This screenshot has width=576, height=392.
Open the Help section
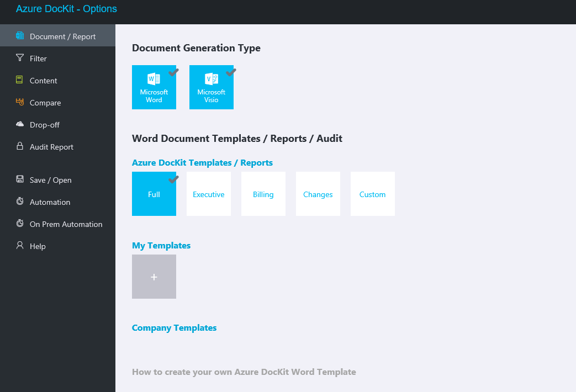[x=57, y=246]
